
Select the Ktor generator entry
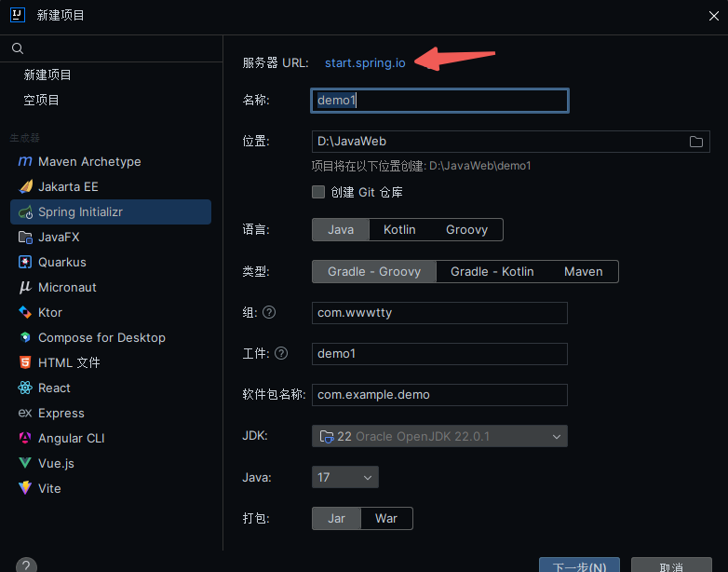[x=111, y=312]
